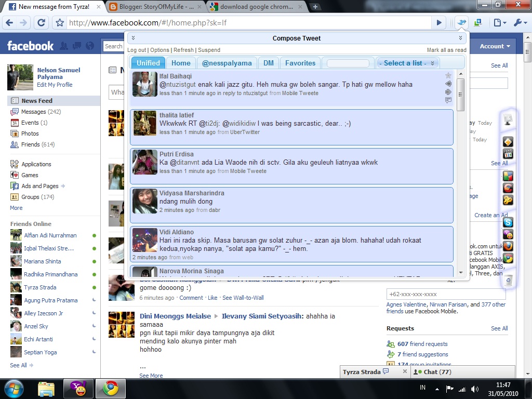532x399 pixels.
Task: Open the page menu document icon
Action: 499,23
